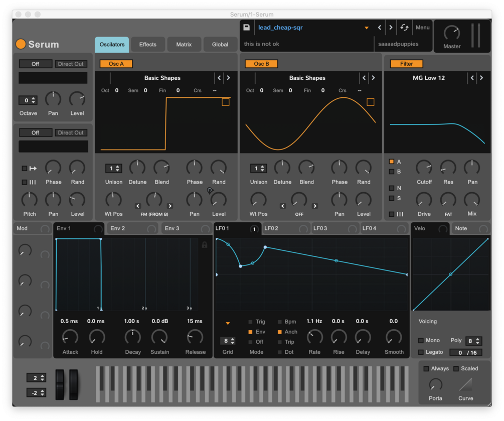Select next filter type arrow
Viewport: 504px width, 421px height.
(481, 77)
